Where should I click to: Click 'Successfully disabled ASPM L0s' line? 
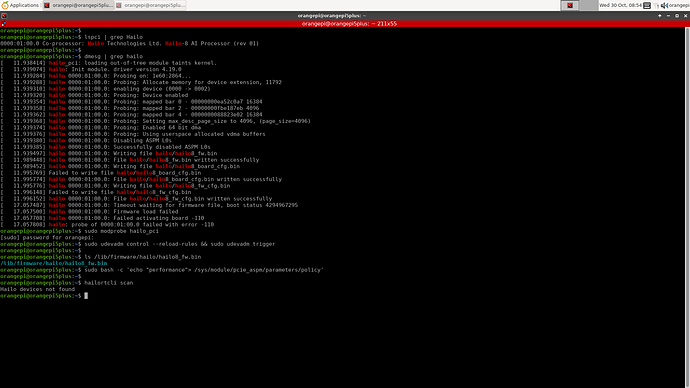105,147
